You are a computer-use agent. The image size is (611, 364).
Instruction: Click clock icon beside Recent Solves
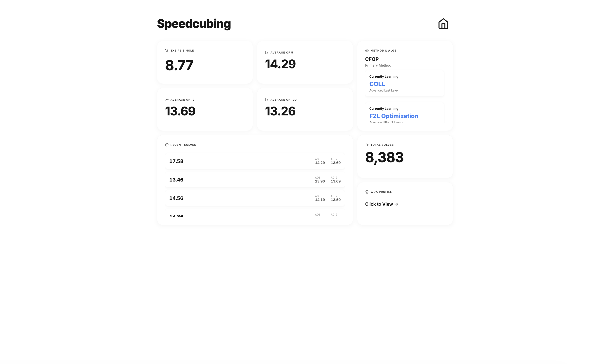pos(167,145)
